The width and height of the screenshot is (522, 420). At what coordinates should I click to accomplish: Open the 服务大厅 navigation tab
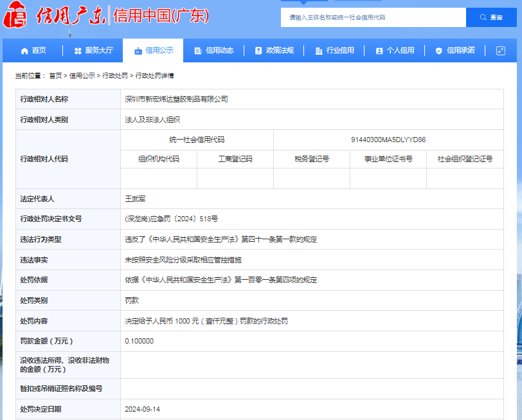tap(94, 50)
